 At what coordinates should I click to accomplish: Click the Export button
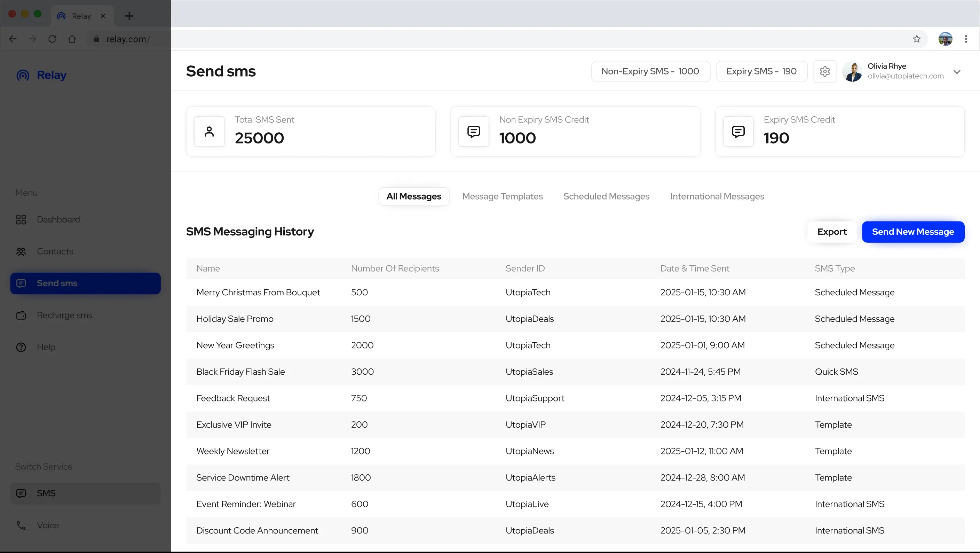tap(832, 232)
